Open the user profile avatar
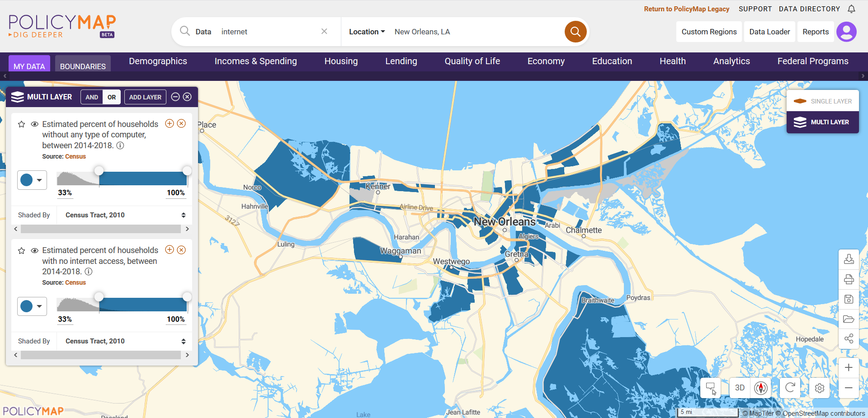The width and height of the screenshot is (868, 418). tap(846, 32)
